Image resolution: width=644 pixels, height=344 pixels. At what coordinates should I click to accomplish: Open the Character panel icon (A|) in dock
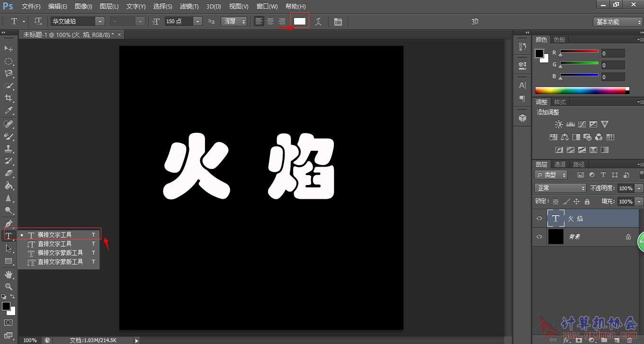point(522,86)
